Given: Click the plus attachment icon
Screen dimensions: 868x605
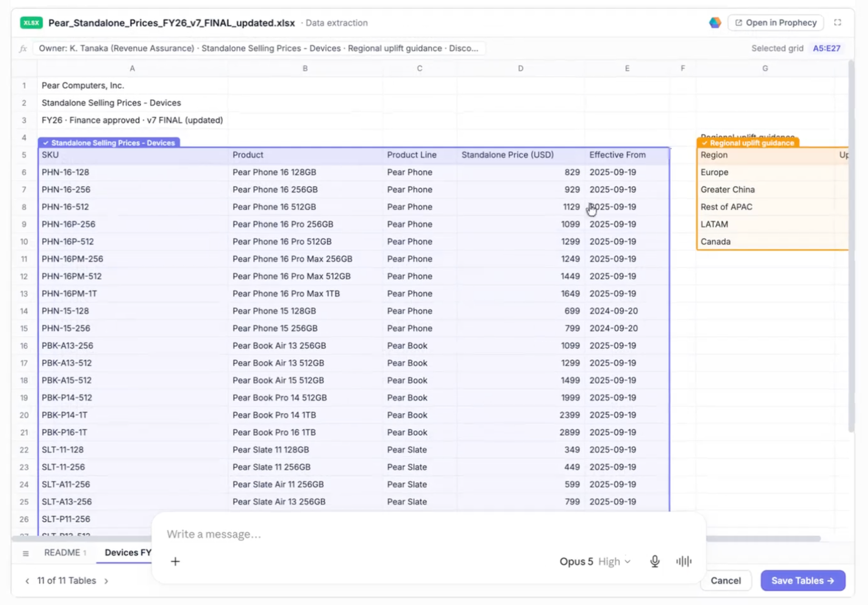Looking at the screenshot, I should [175, 562].
